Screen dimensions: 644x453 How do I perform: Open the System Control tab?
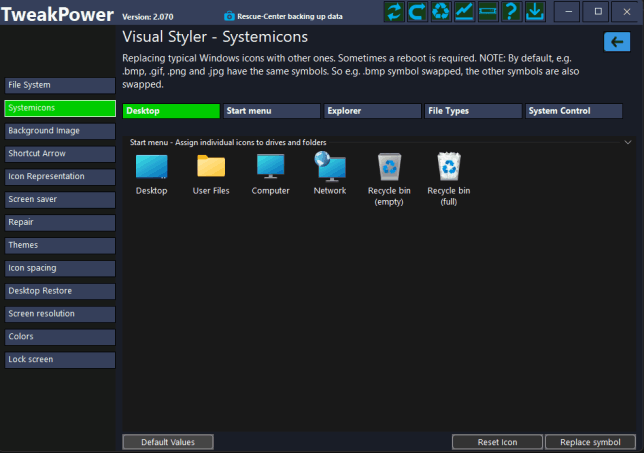[574, 111]
